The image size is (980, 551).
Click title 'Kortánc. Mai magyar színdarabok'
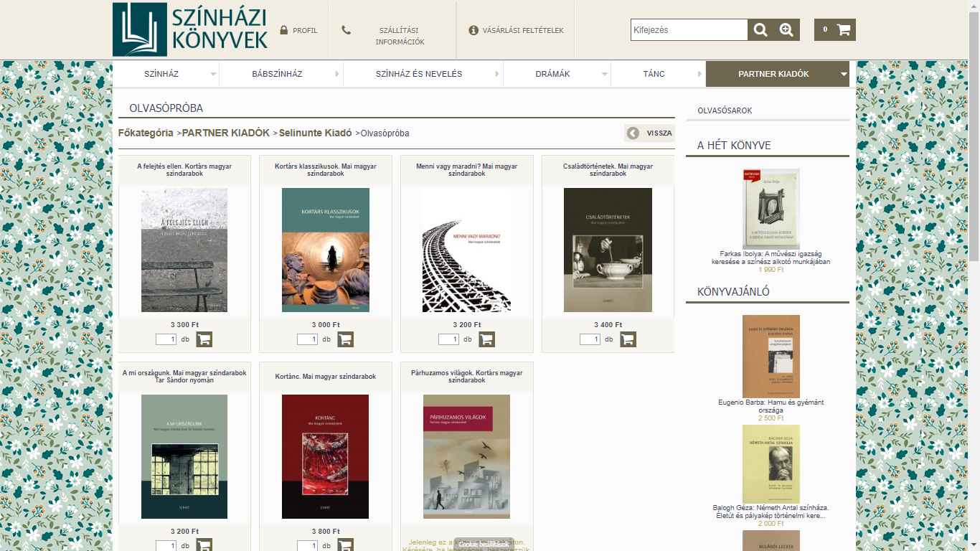pyautogui.click(x=326, y=376)
